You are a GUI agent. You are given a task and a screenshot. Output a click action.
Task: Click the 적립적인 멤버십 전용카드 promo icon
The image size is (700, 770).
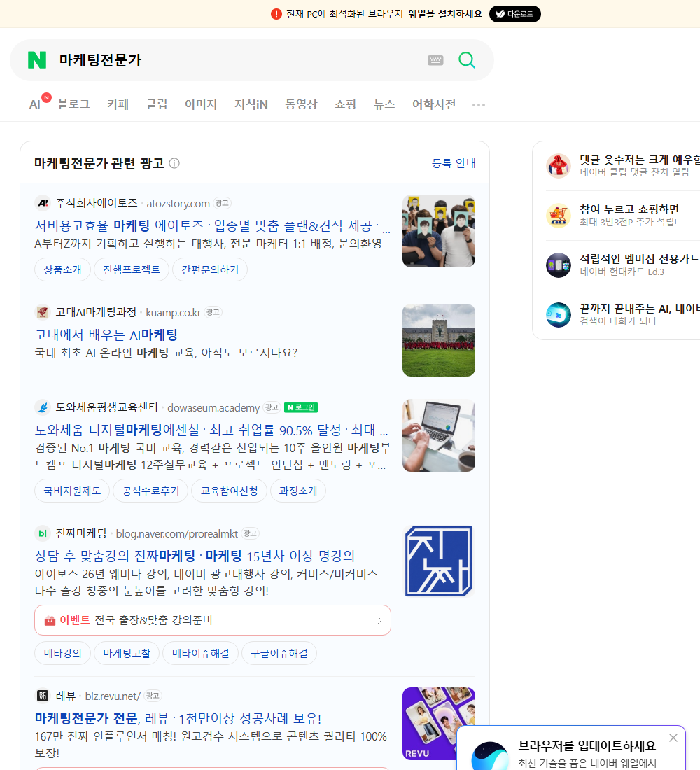click(559, 265)
